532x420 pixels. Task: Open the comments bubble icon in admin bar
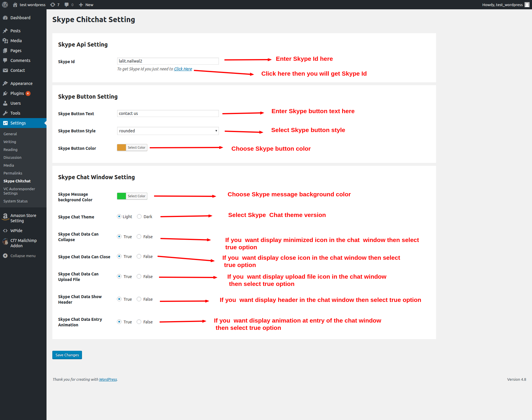[67, 5]
